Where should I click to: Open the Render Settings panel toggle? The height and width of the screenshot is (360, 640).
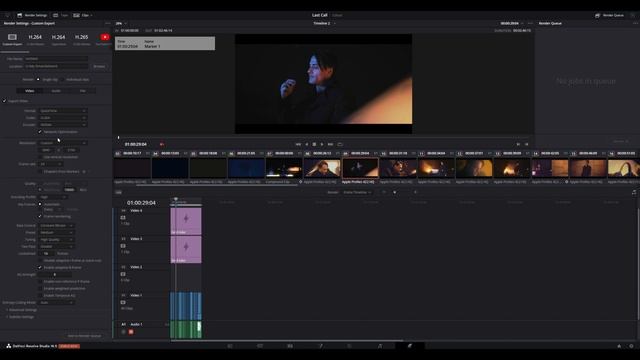click(x=32, y=15)
